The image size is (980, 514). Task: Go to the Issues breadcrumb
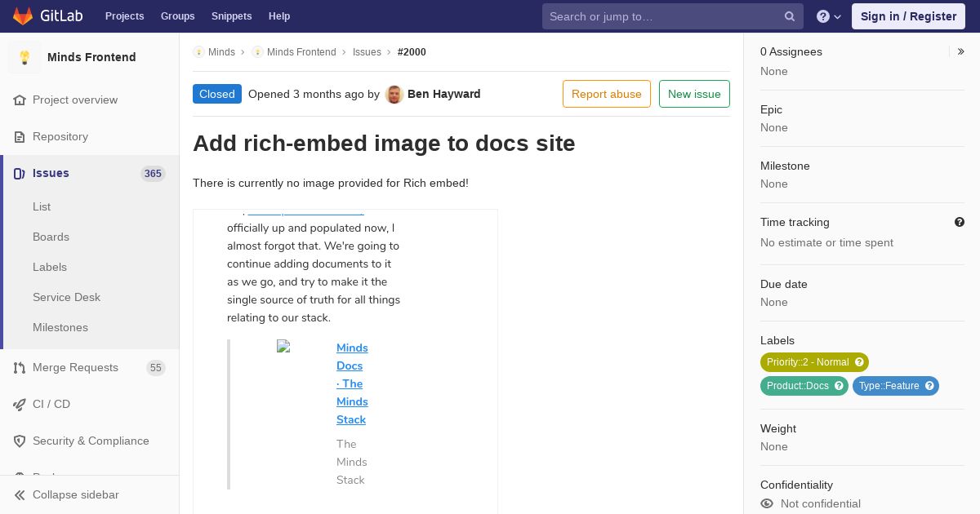(367, 52)
